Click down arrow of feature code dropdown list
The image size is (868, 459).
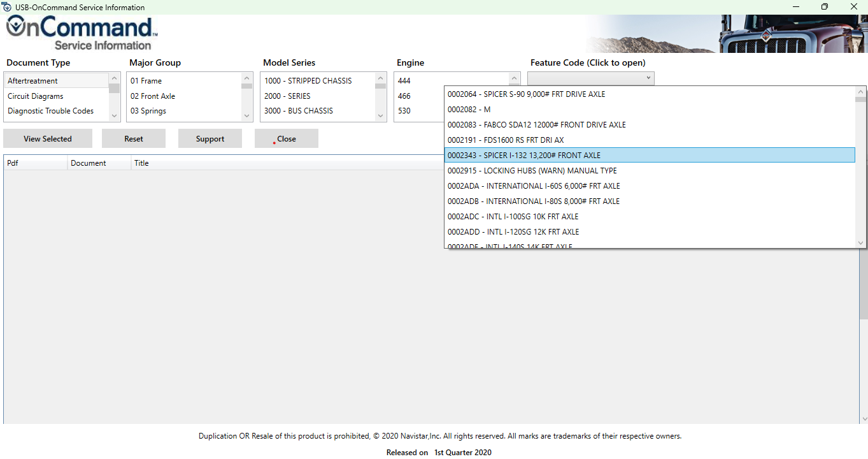861,243
